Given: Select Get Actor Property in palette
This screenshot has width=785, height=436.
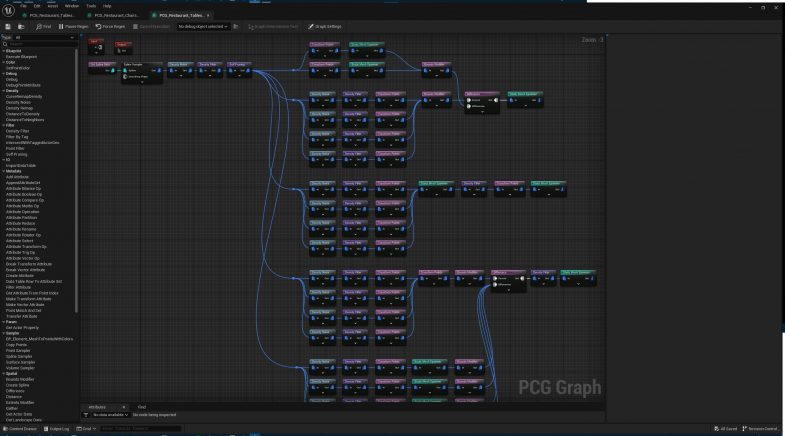Looking at the screenshot, I should pos(22,328).
